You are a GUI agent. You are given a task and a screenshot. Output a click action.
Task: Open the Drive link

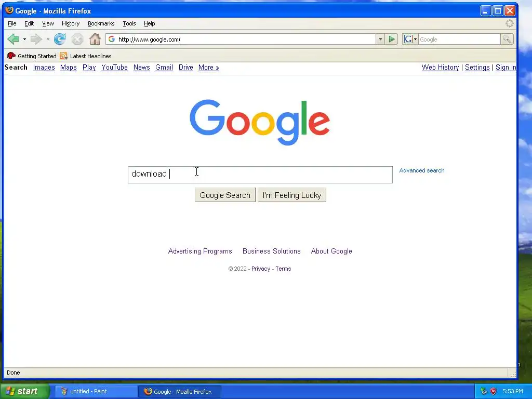[x=186, y=67]
